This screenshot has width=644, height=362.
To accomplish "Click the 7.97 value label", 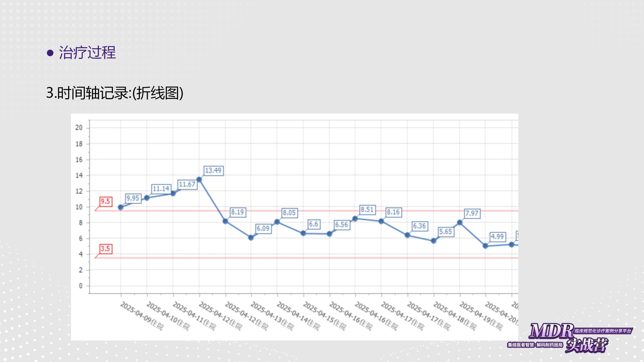I will (x=472, y=214).
